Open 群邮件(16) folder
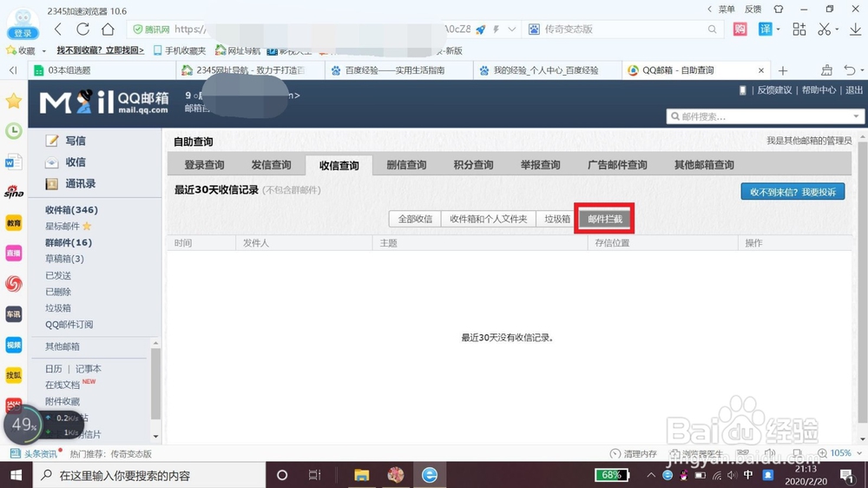 (69, 242)
